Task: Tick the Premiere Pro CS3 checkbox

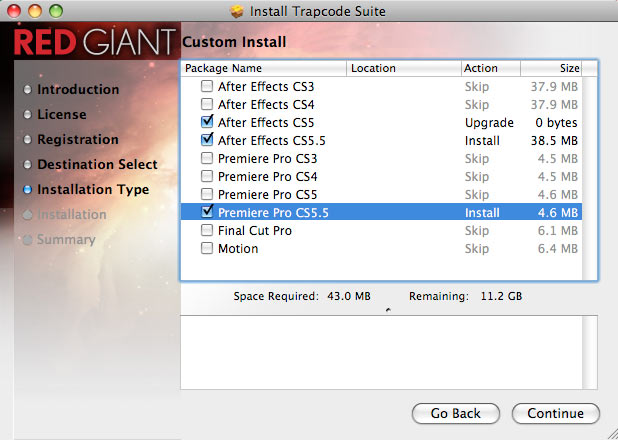Action: (x=207, y=158)
